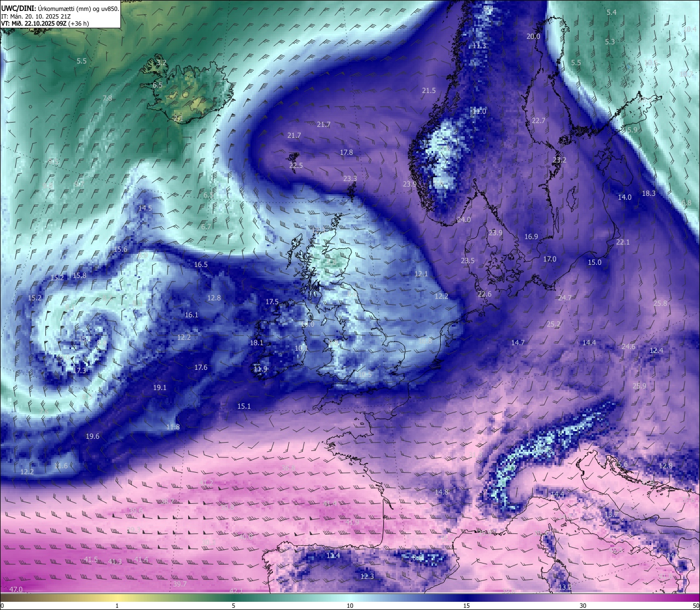Click the map value 17.0
The image size is (700, 610).
tap(550, 259)
